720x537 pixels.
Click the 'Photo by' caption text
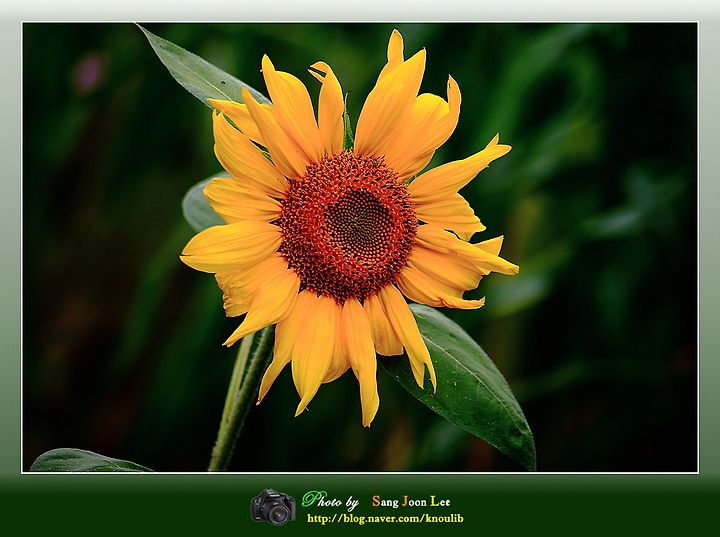330,500
